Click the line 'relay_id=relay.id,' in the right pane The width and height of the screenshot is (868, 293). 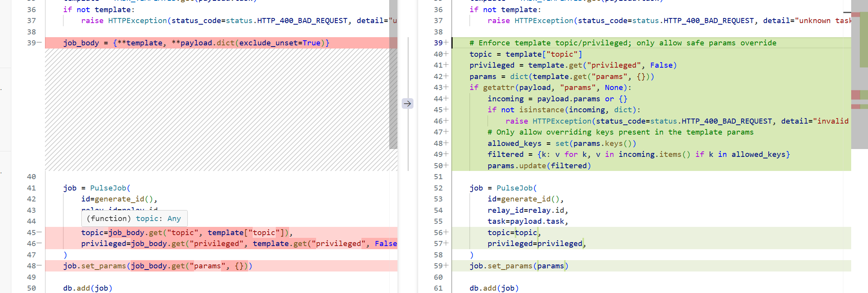click(x=528, y=210)
